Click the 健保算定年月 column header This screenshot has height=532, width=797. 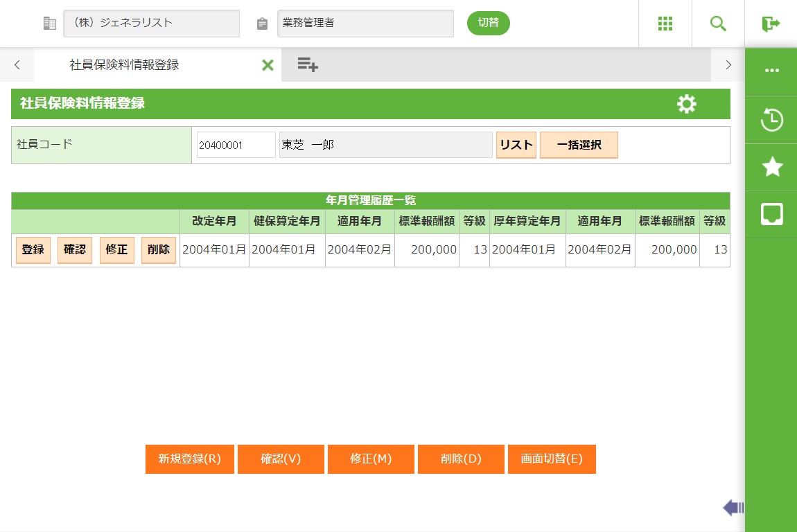coord(287,221)
